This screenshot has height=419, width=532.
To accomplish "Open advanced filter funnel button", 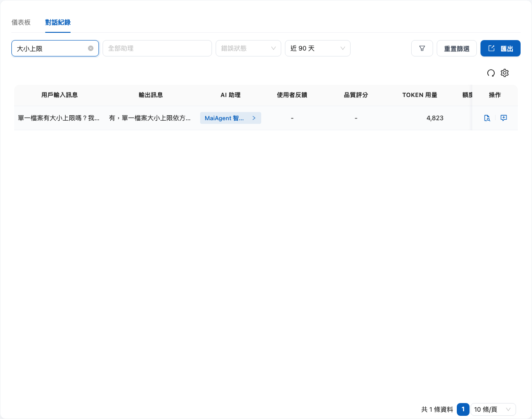I will (422, 48).
